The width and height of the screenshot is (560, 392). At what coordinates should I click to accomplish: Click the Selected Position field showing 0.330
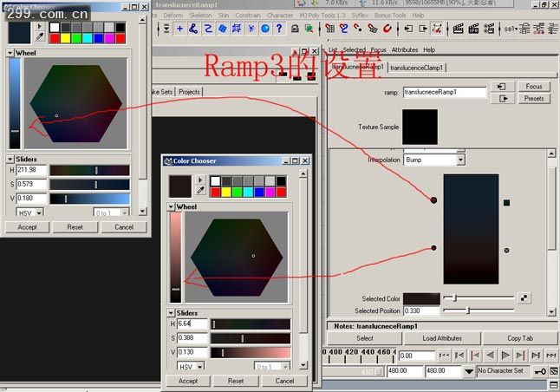tap(421, 310)
